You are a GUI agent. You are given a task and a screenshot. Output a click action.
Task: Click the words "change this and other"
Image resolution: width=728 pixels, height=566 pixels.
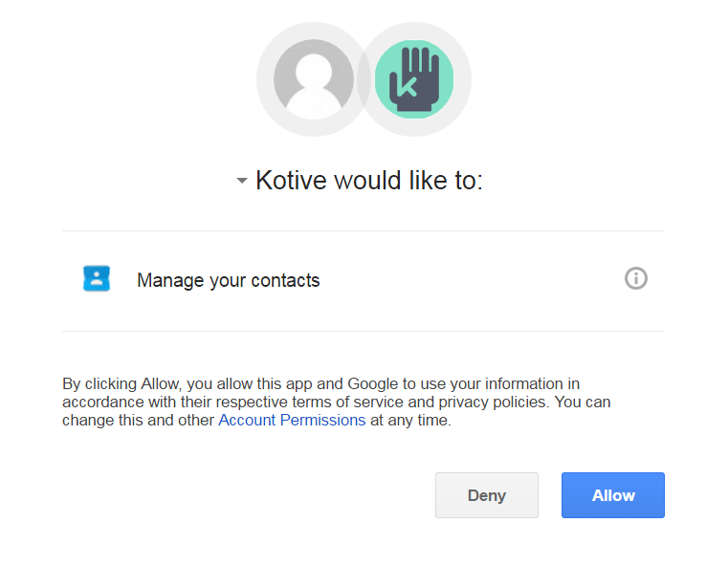click(139, 420)
